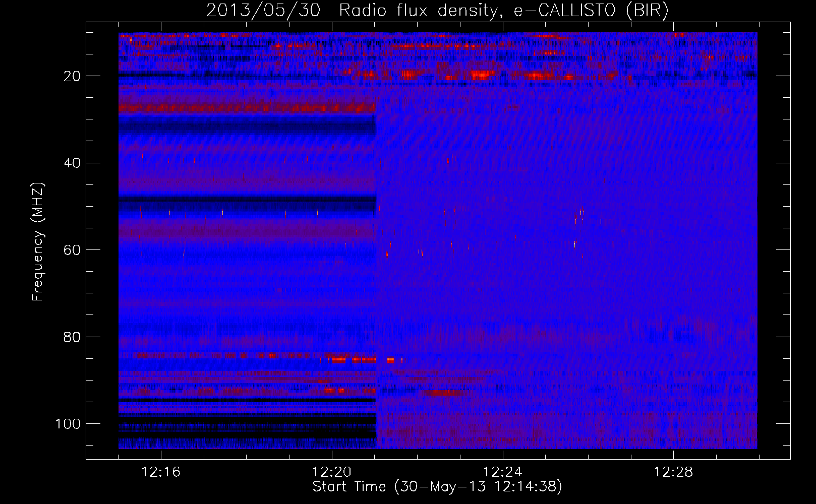Click the '12:28' time tick label
Viewport: 816px width, 504px height.
click(674, 472)
